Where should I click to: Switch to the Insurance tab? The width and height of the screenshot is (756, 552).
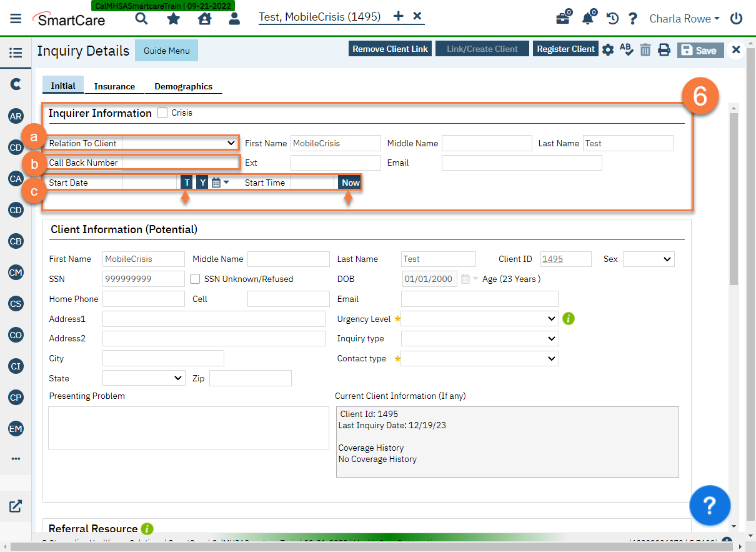(x=114, y=86)
